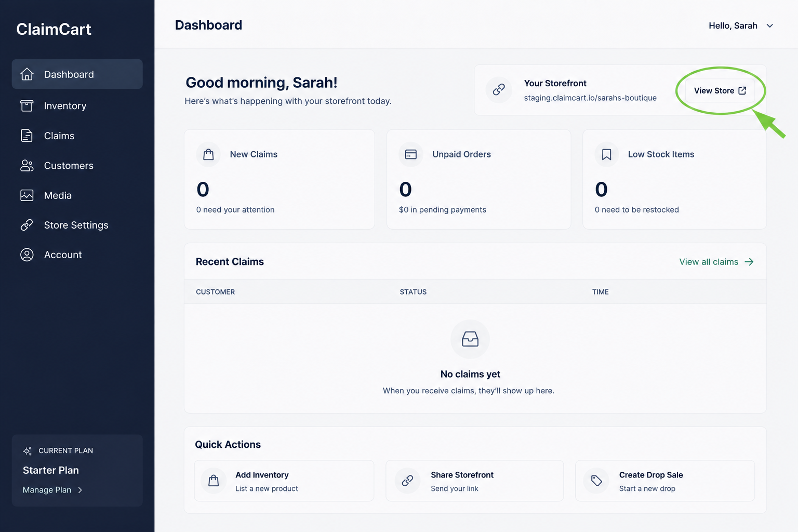Click the Share Storefront link icon
This screenshot has width=798, height=532.
click(x=408, y=481)
